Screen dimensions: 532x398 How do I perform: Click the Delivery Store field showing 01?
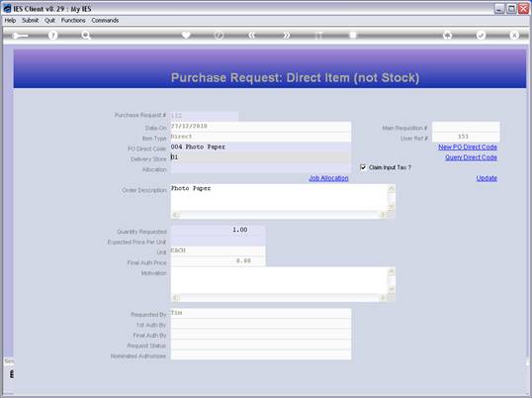(261, 157)
